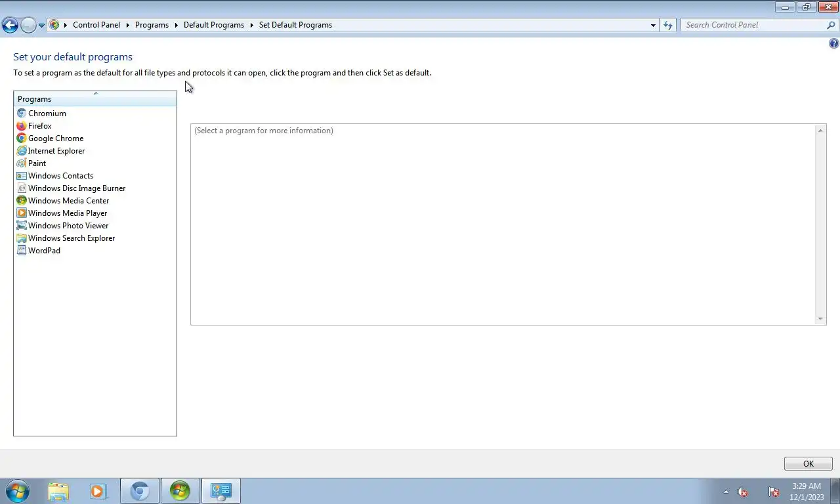Select Windows Search Explorer entry text
Viewport: 840px width, 504px height.
(x=72, y=238)
